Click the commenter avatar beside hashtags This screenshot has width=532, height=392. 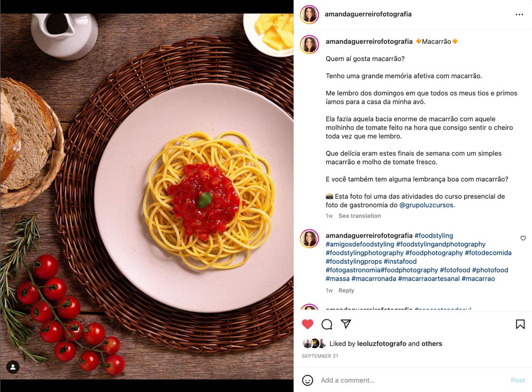[309, 238]
